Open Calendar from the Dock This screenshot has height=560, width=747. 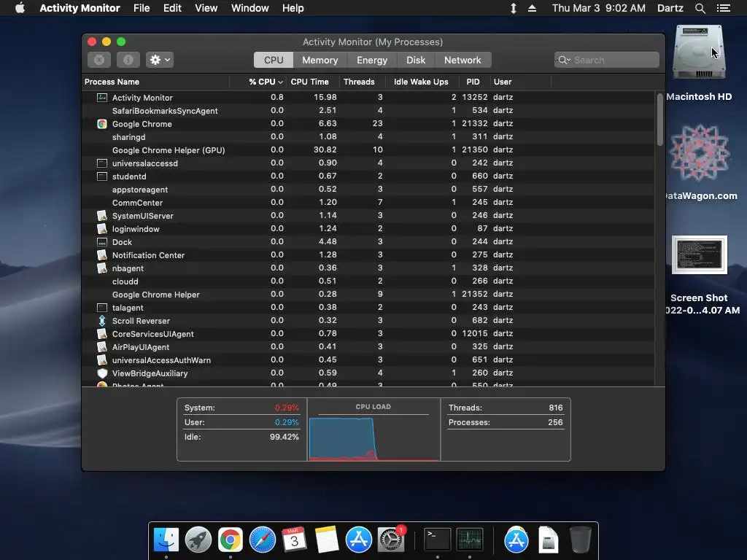coord(294,540)
